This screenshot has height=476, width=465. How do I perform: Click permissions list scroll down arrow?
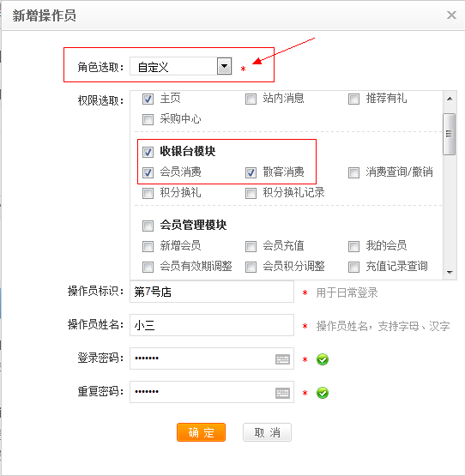(450, 272)
